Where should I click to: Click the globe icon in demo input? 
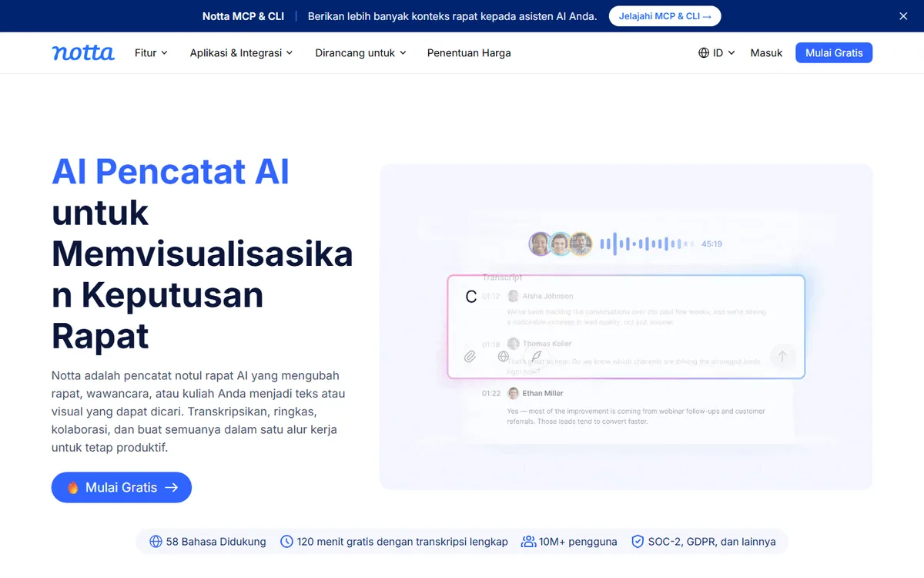pos(503,356)
